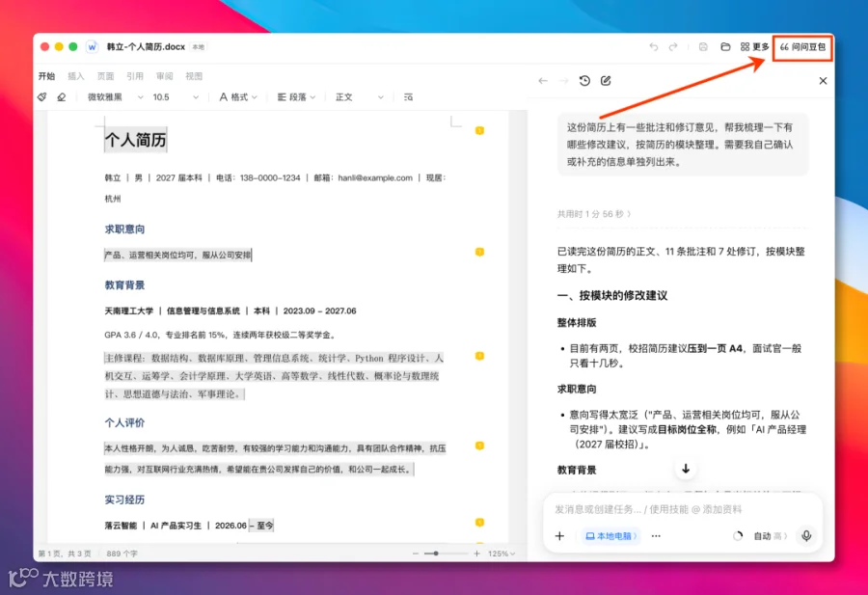Jump to latest message with down arrow
The width and height of the screenshot is (868, 595).
(686, 469)
